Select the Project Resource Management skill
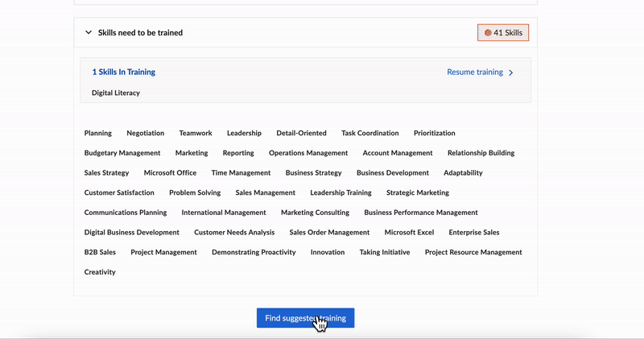 [x=473, y=252]
